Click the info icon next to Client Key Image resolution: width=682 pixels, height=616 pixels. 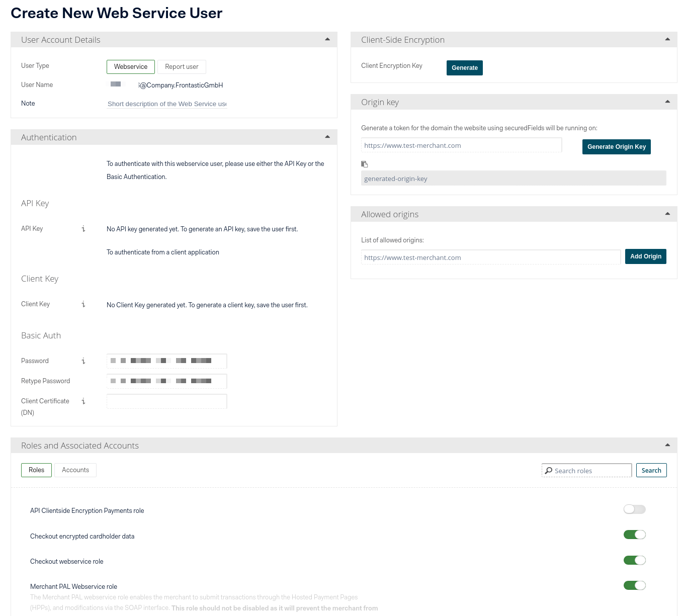coord(83,304)
